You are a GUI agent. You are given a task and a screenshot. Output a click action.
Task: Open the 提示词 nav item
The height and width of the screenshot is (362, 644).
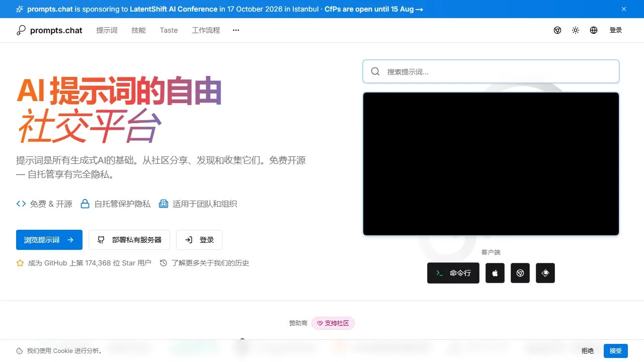[x=107, y=30]
